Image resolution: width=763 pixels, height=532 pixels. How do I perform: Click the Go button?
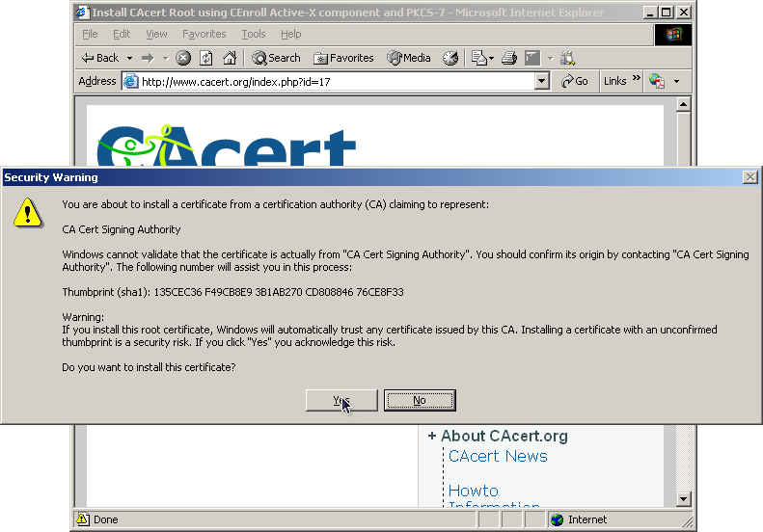point(574,81)
